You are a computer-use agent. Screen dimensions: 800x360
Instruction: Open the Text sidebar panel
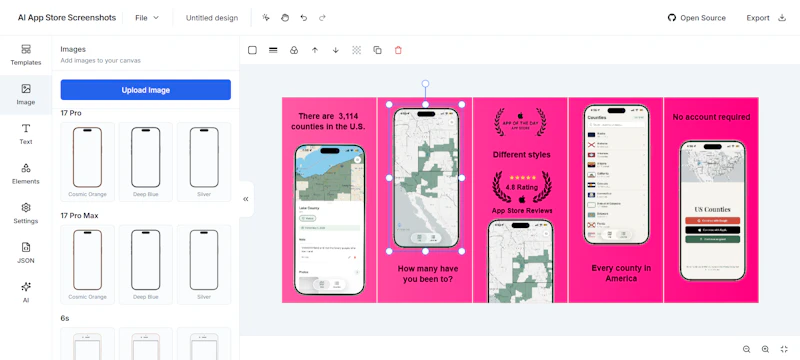26,134
